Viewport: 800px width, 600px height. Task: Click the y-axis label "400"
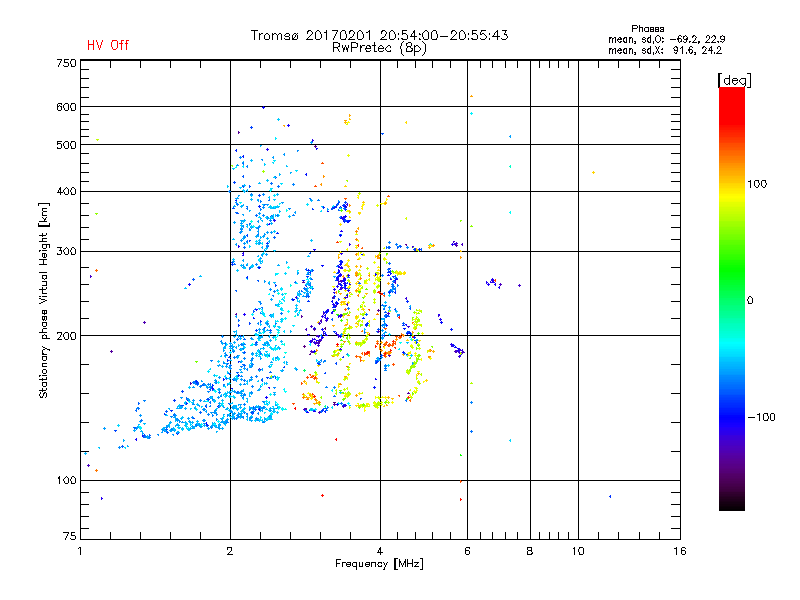coord(66,192)
